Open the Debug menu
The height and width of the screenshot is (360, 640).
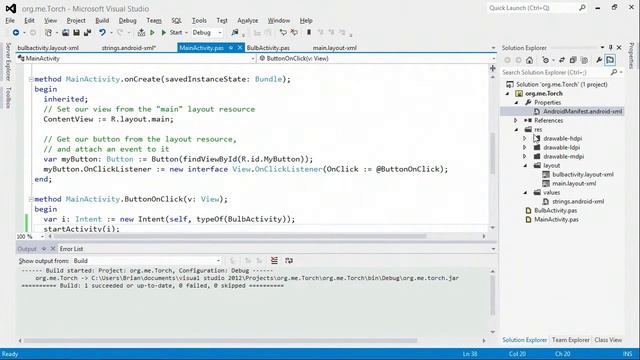[x=127, y=20]
